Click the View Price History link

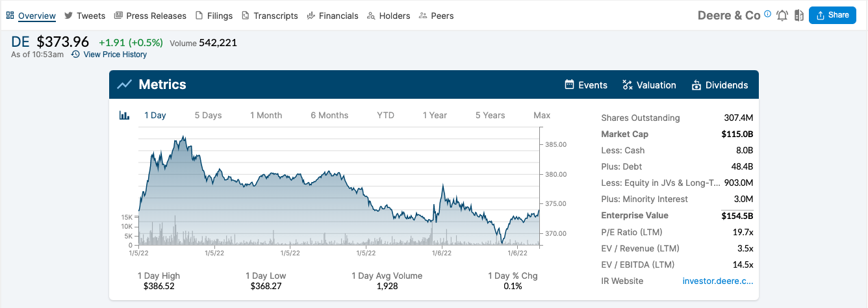[115, 55]
